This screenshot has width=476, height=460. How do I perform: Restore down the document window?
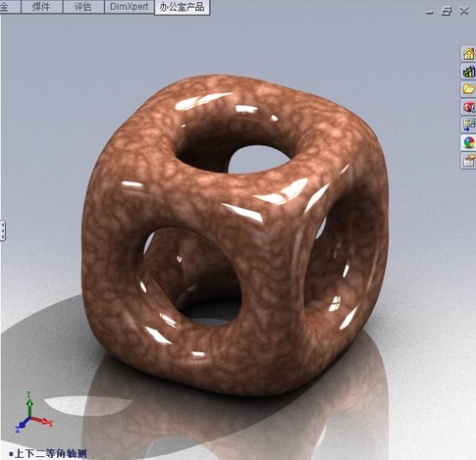[x=447, y=11]
